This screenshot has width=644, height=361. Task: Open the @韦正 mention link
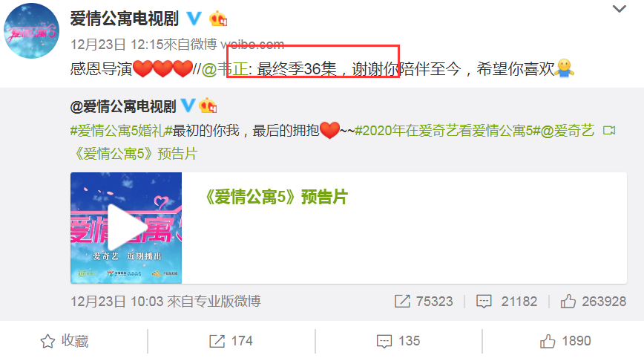pyautogui.click(x=225, y=68)
